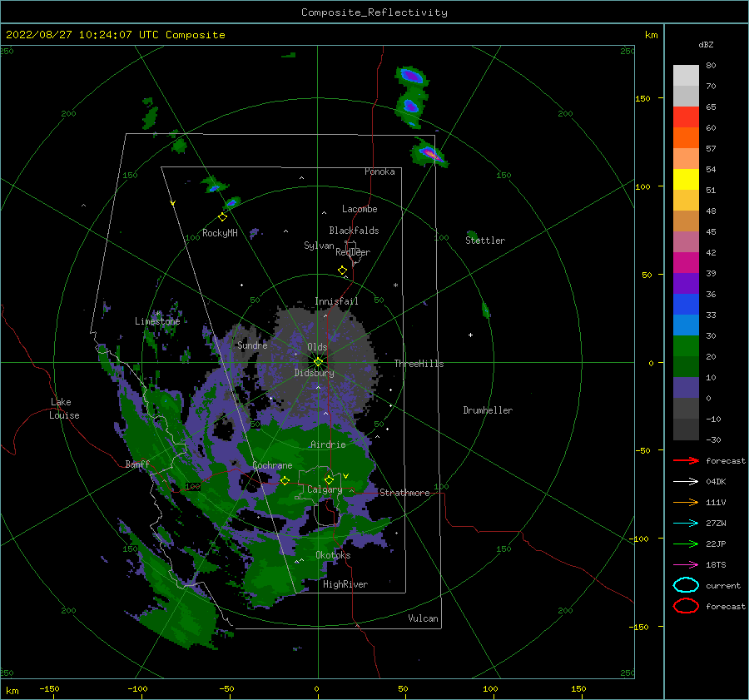Click the Limestone label

(157, 321)
